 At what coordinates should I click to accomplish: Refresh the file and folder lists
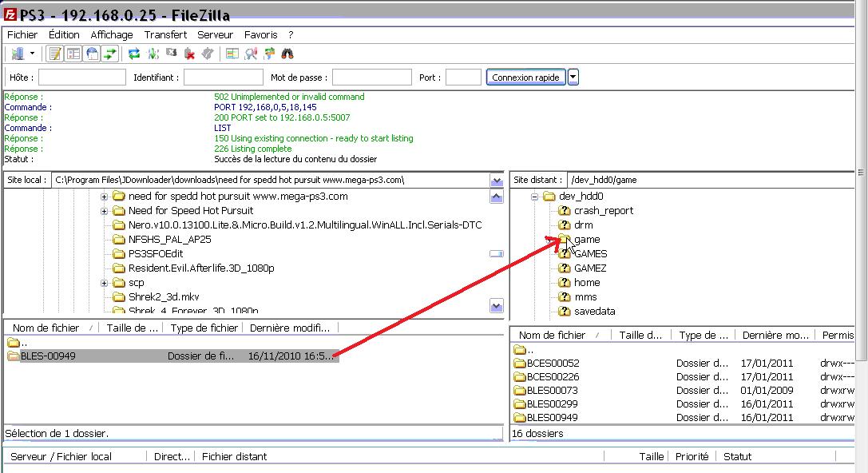[134, 54]
